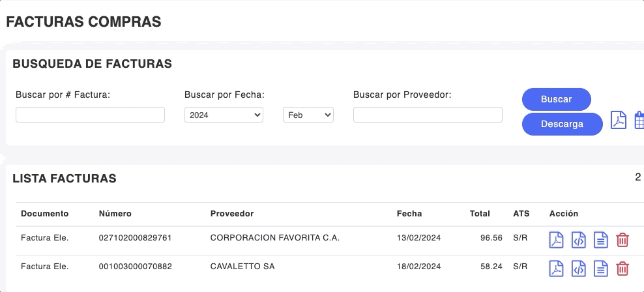Expand the year dropdown showing 2024

pyautogui.click(x=224, y=115)
